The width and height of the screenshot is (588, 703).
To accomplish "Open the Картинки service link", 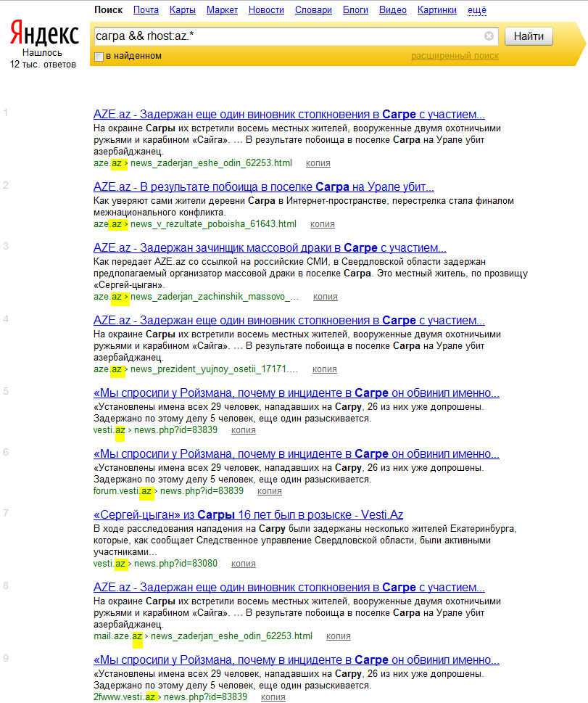I will tap(437, 10).
